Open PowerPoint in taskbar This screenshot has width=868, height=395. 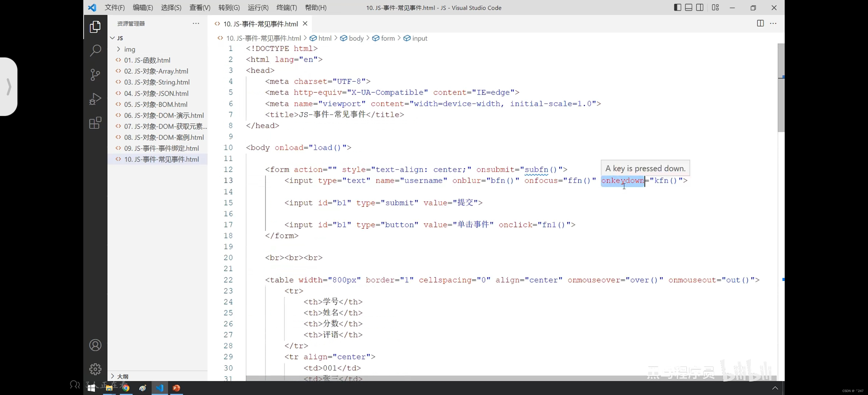tap(176, 388)
